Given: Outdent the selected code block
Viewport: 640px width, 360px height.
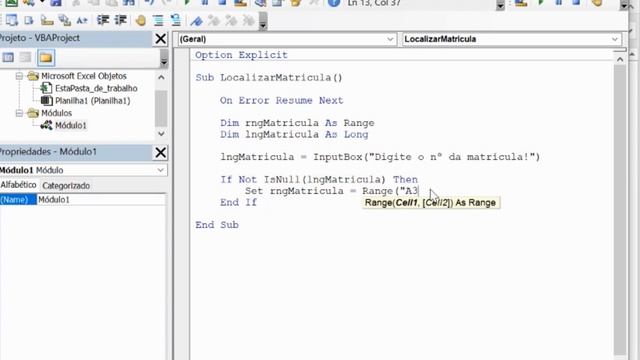Looking at the screenshot, I should click(x=120, y=20).
